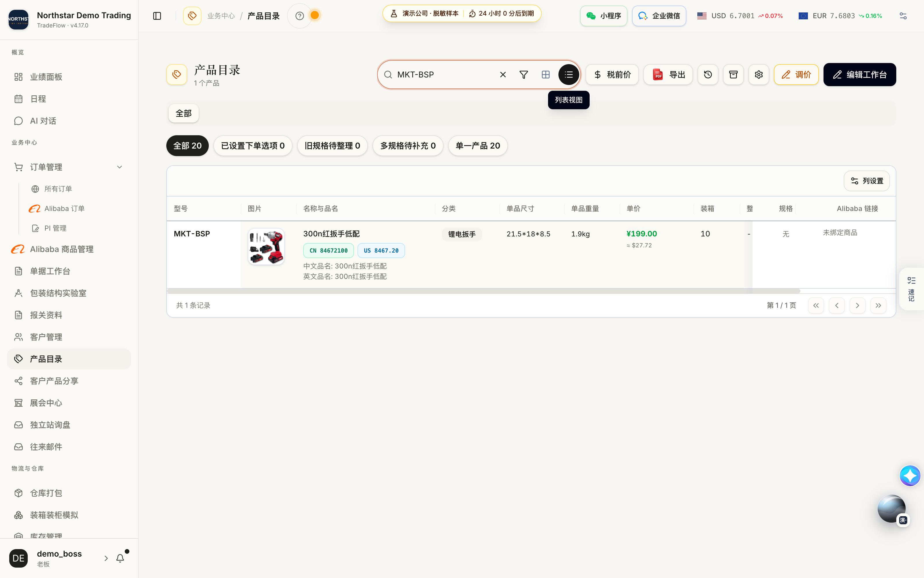Open the archive box icon
Image resolution: width=924 pixels, height=578 pixels.
coord(733,75)
